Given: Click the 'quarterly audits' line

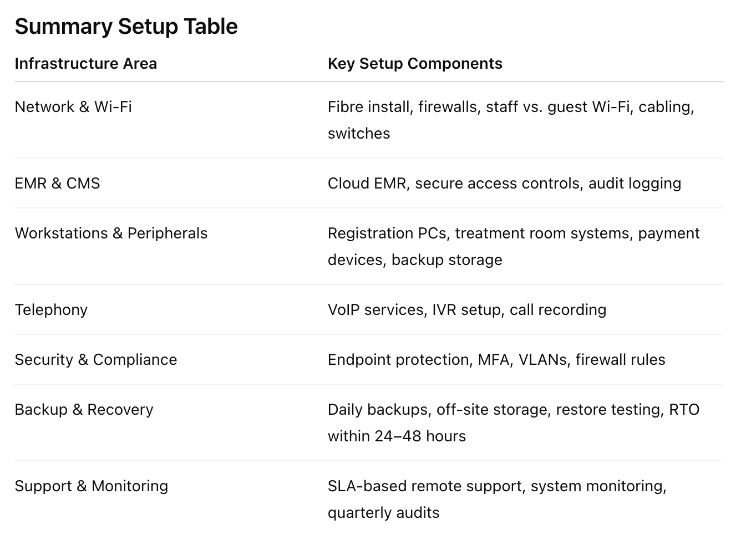Looking at the screenshot, I should click(x=383, y=513).
